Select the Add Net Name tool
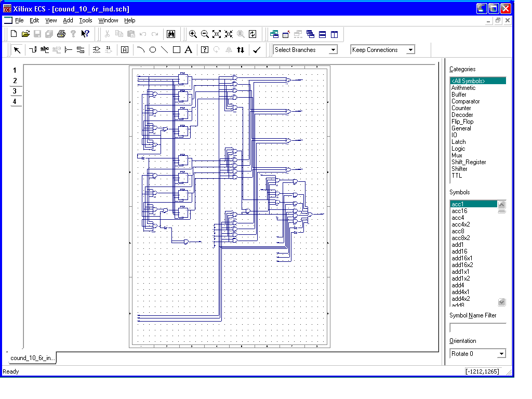Viewport: 532px width, 399px height. [45, 50]
